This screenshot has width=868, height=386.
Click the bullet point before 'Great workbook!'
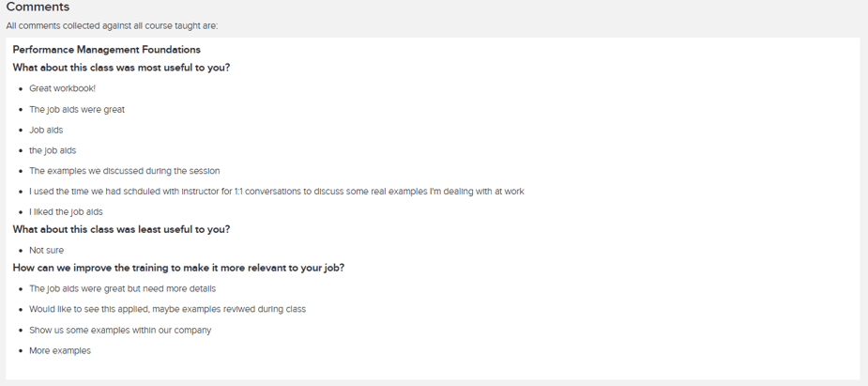pyautogui.click(x=20, y=88)
